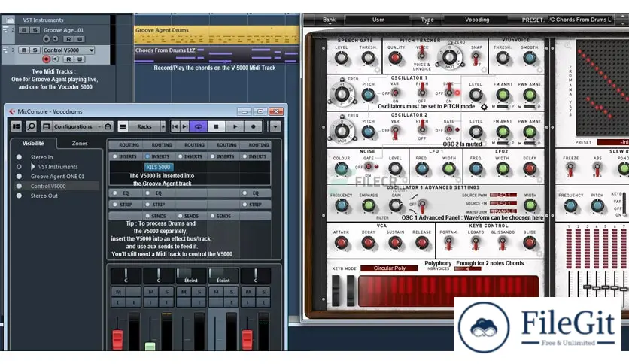Click the XILS 5000 insert slot
Image resolution: width=629 pixels, height=364 pixels.
point(158,166)
